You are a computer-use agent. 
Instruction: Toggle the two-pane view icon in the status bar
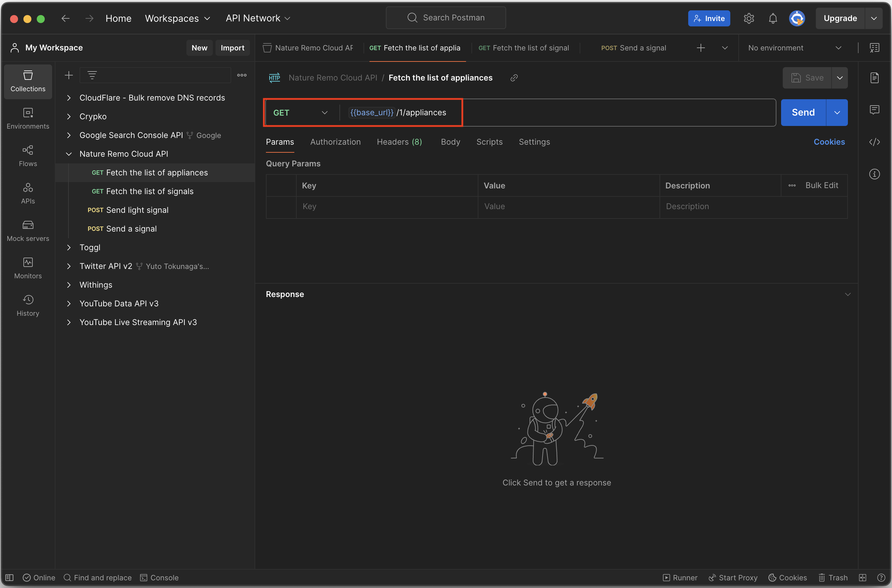coord(862,578)
